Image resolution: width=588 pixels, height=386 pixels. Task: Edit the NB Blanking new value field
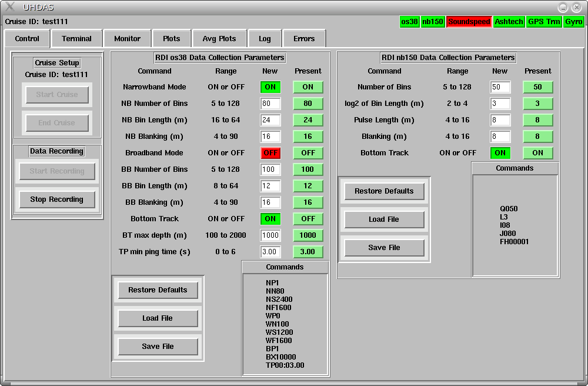click(x=270, y=137)
